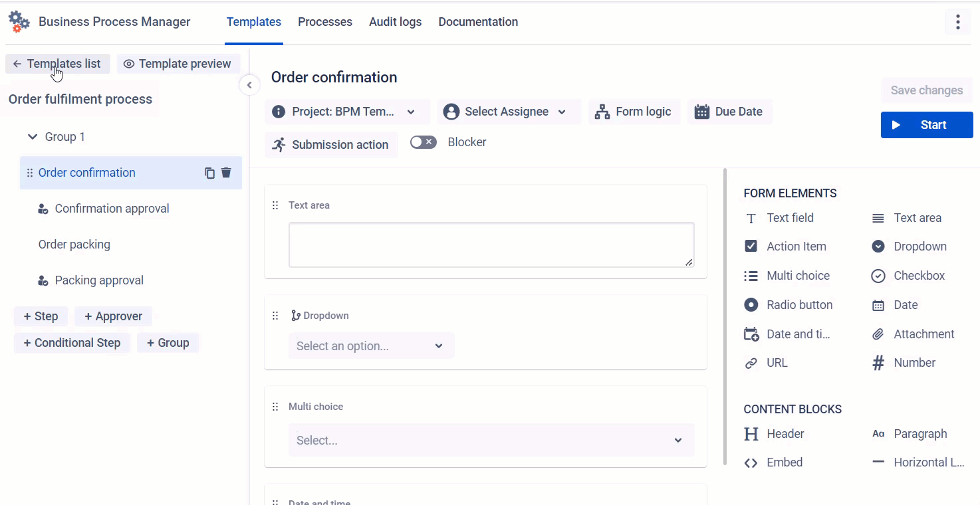Open Form logic settings
The width and height of the screenshot is (980, 505).
(634, 111)
